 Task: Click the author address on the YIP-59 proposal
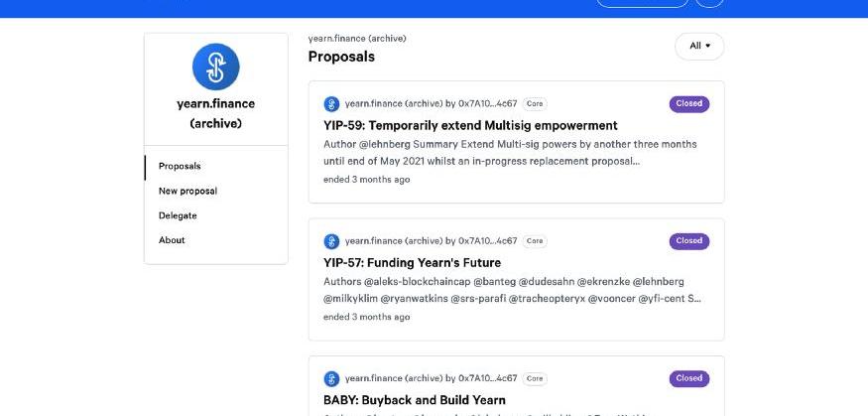(488, 103)
